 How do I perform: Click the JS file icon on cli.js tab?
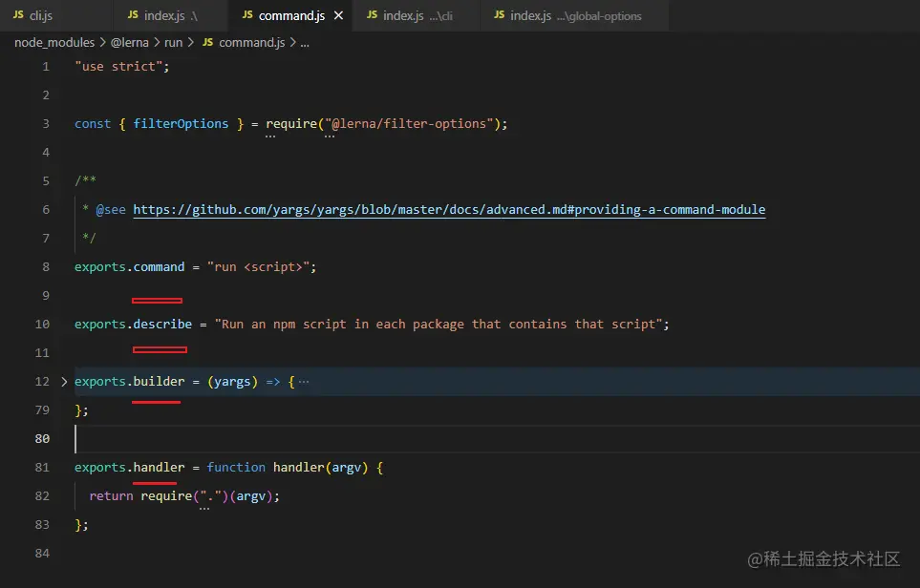point(18,14)
